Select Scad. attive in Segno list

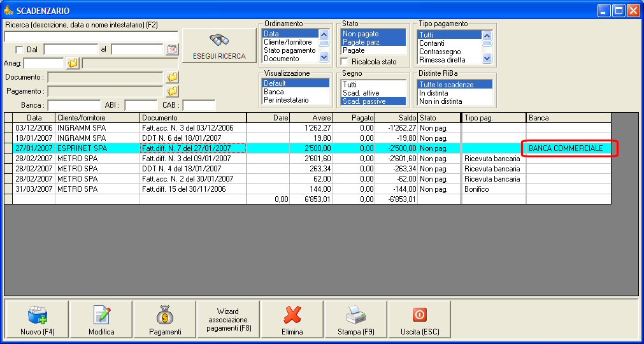tap(373, 93)
